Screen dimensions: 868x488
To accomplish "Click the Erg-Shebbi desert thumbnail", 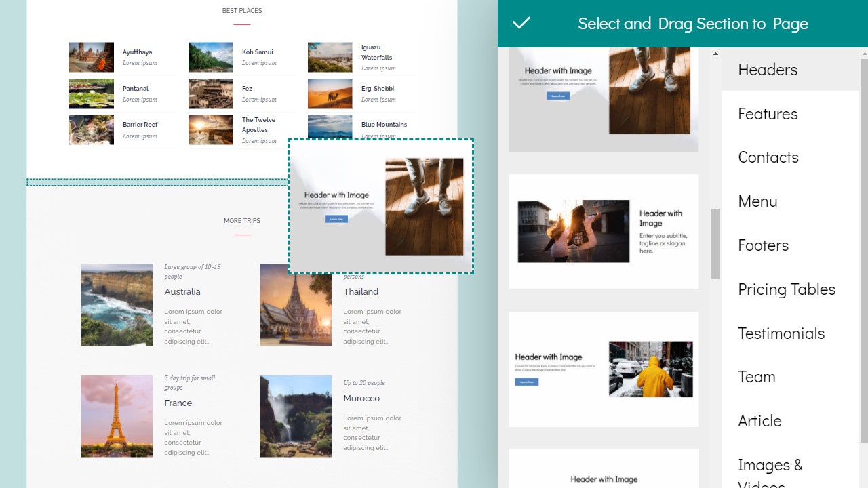I will point(330,94).
